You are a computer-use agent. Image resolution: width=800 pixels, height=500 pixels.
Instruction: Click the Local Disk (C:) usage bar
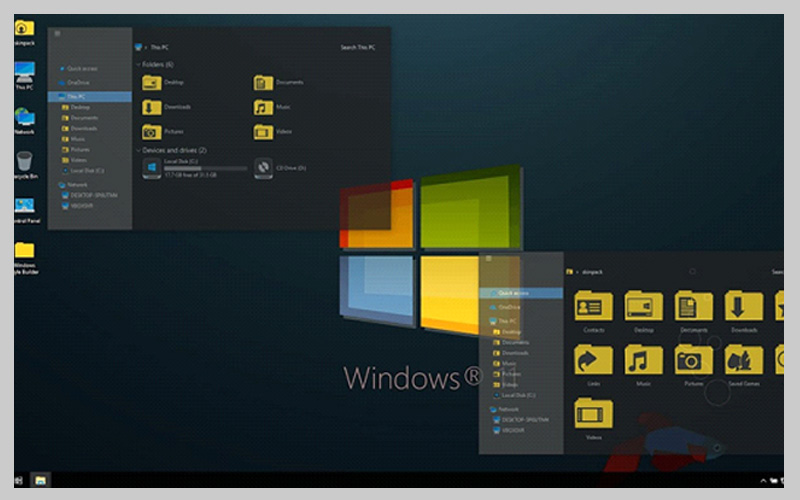pos(205,168)
